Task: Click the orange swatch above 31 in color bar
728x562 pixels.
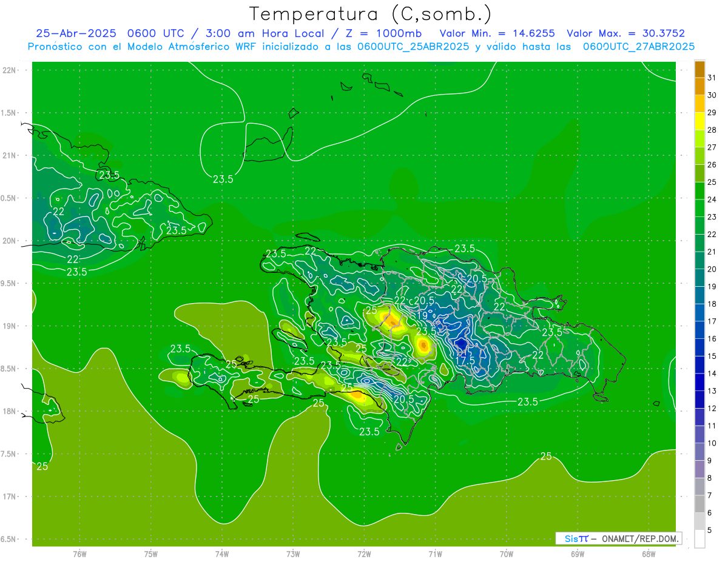Action: tap(699, 69)
